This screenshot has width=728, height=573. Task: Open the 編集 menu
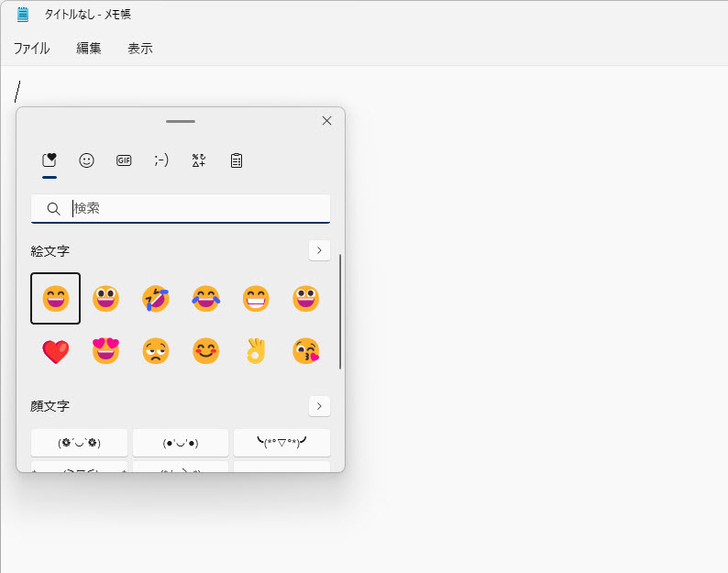89,49
